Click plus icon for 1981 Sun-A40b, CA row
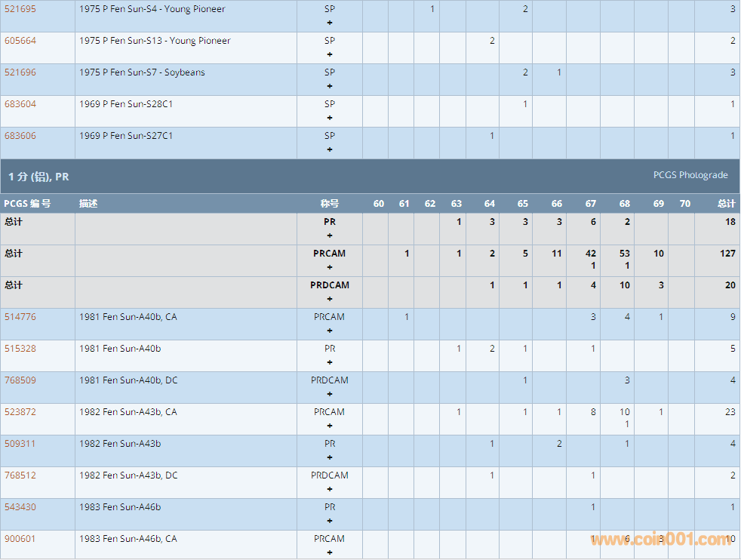The width and height of the screenshot is (741, 560). tap(330, 331)
